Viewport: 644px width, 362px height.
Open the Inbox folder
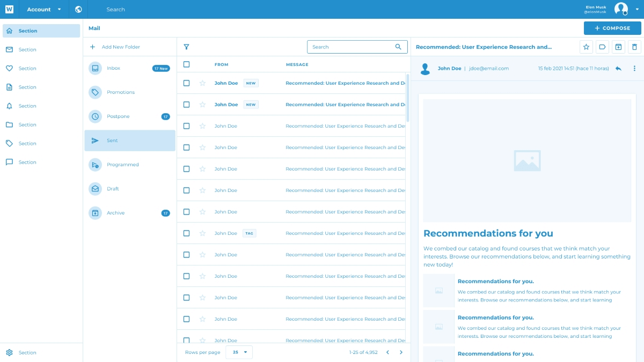tap(113, 68)
